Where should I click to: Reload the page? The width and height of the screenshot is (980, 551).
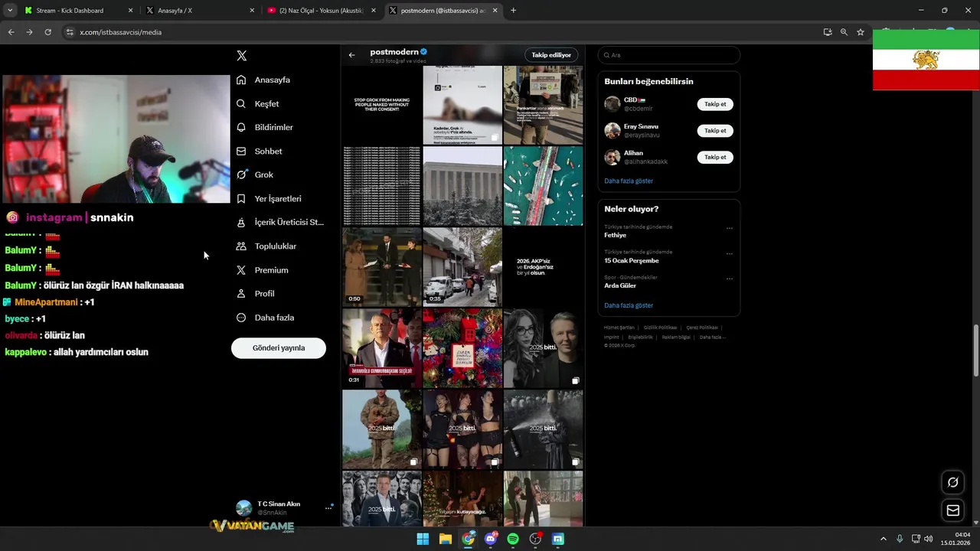47,32
